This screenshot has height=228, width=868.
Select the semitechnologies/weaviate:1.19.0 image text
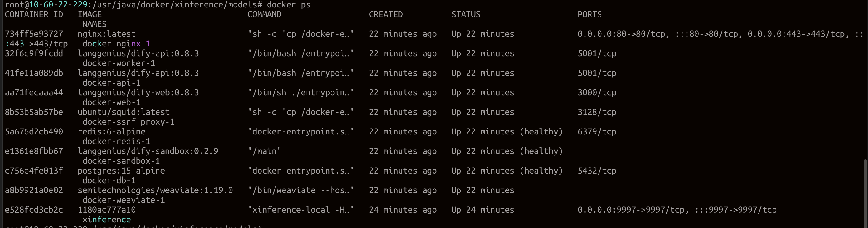155,190
